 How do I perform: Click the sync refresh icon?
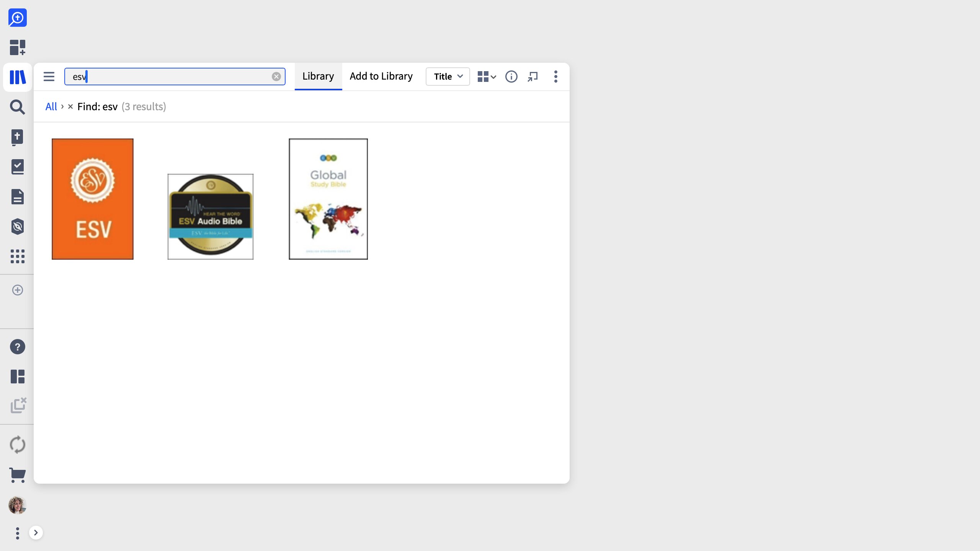18,445
